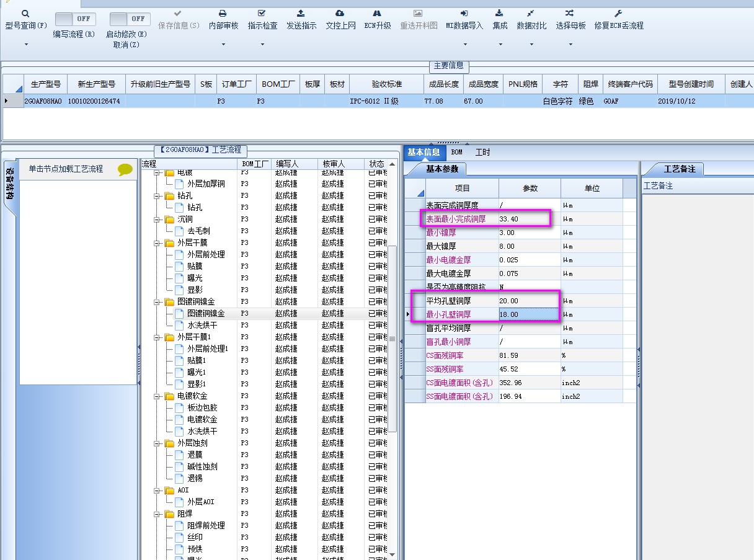
Task: Toggle the 启动修改 OFF switch
Action: [130, 19]
